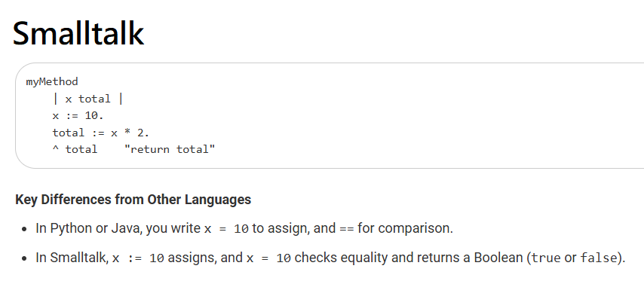This screenshot has height=284, width=644.
Task: Click the myMethod line in code block
Action: pos(52,81)
